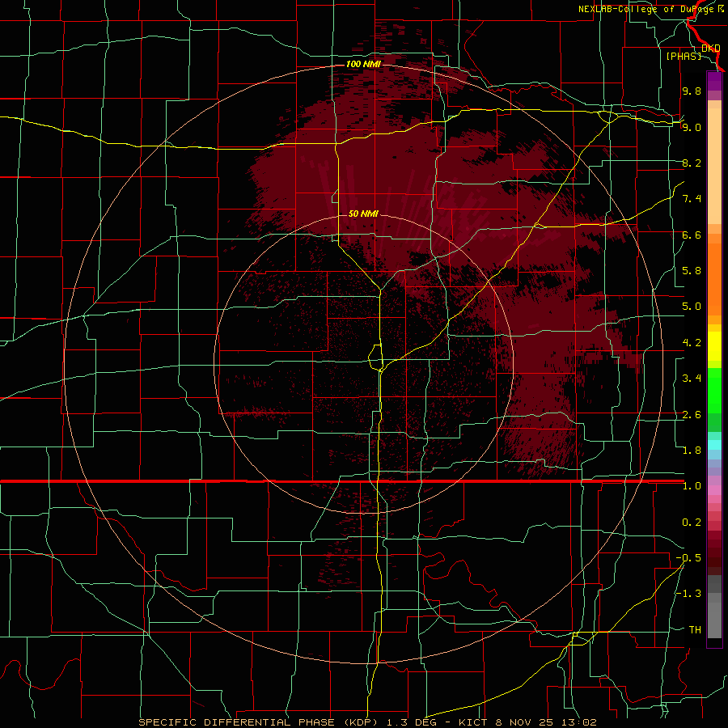Click the -1.3 value on the scale
728x728 pixels.
pos(688,594)
